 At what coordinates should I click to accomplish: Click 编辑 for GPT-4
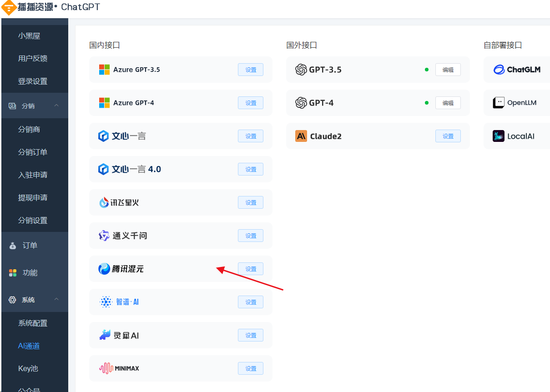tap(448, 103)
